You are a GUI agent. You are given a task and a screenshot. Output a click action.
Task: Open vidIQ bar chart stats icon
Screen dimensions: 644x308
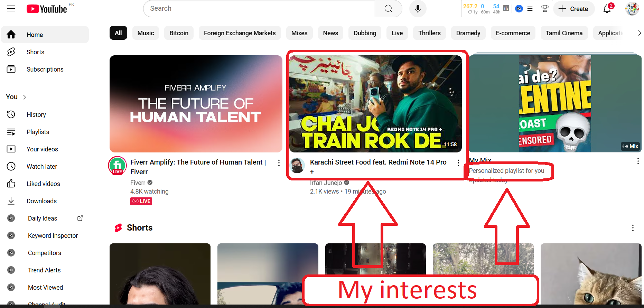tap(506, 8)
